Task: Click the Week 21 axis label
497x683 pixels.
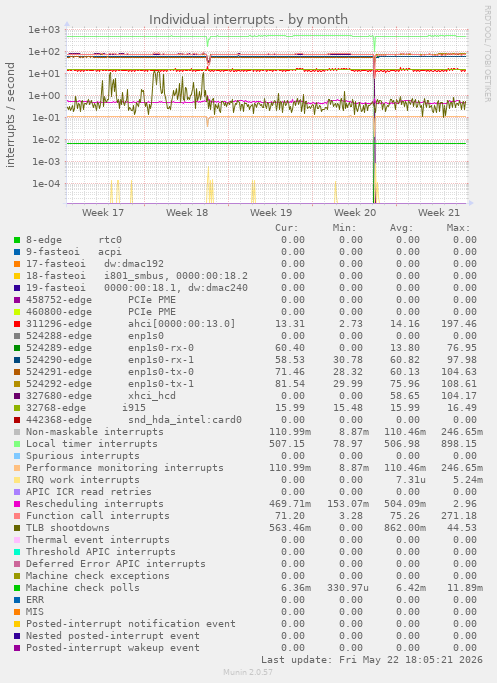Action: (x=439, y=213)
